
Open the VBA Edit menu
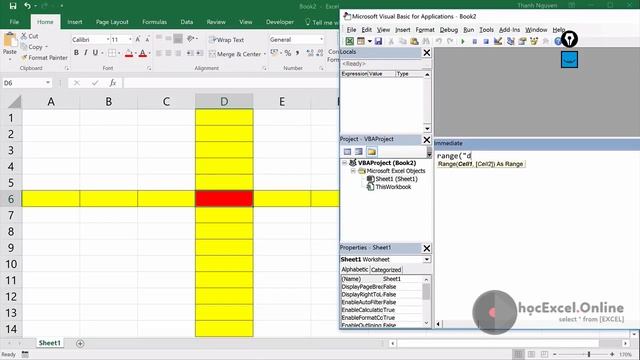pos(367,30)
